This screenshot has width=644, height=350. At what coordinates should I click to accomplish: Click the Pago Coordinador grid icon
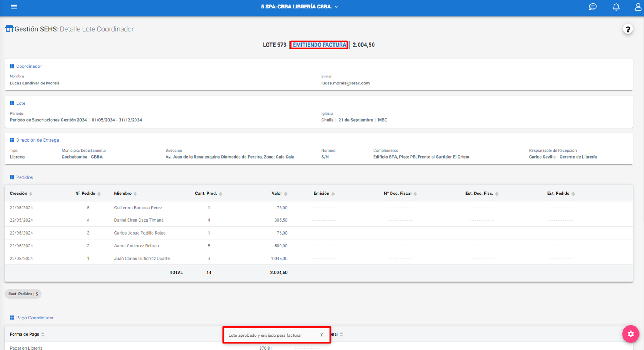pyautogui.click(x=12, y=318)
